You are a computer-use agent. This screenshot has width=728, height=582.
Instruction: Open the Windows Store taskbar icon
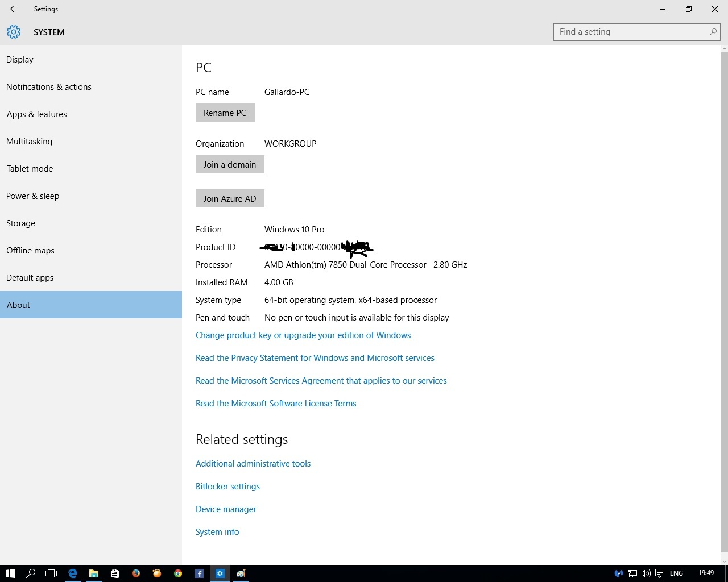pos(115,573)
